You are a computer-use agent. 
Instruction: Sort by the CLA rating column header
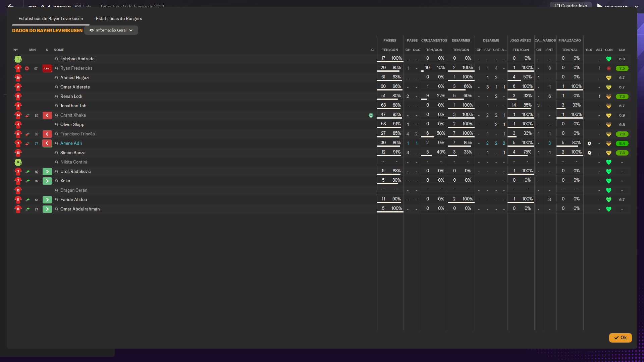(622, 50)
